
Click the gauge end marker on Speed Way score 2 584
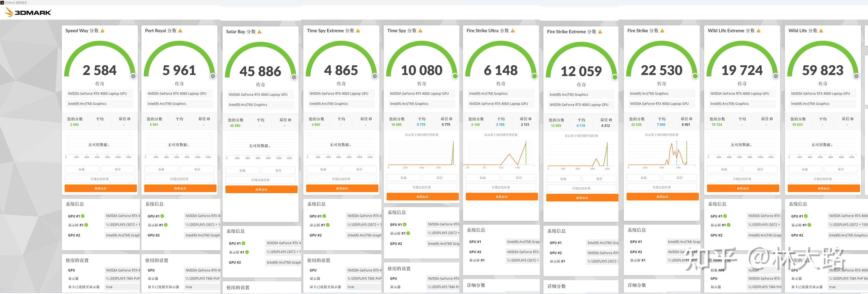pyautogui.click(x=133, y=77)
